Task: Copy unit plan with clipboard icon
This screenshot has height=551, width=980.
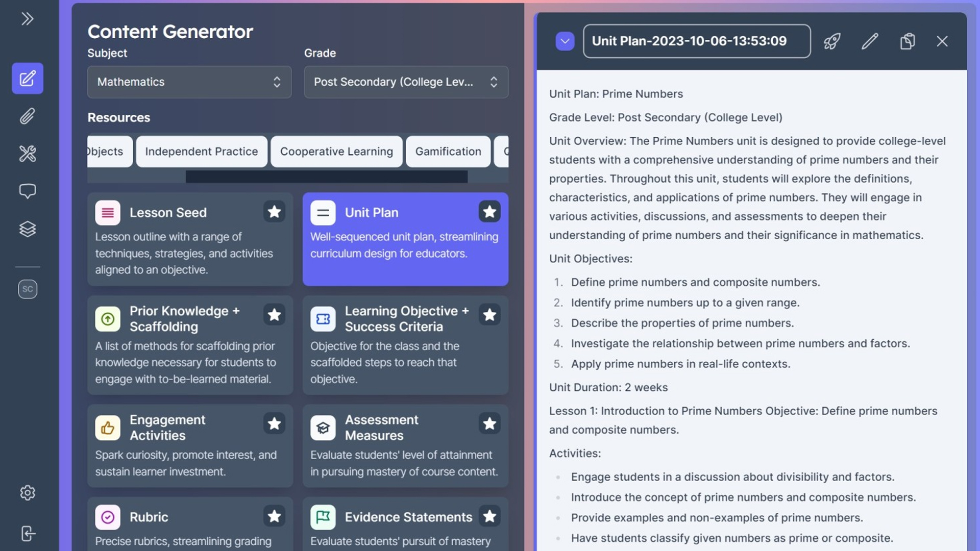Action: click(908, 41)
